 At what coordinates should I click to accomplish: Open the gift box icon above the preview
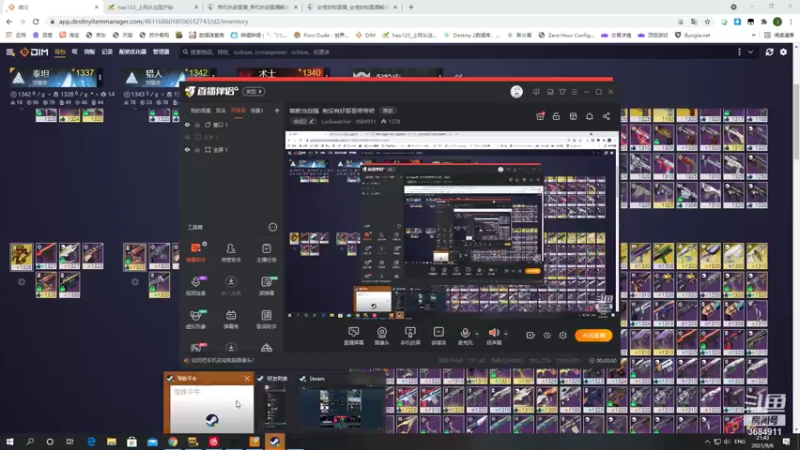coord(540,116)
